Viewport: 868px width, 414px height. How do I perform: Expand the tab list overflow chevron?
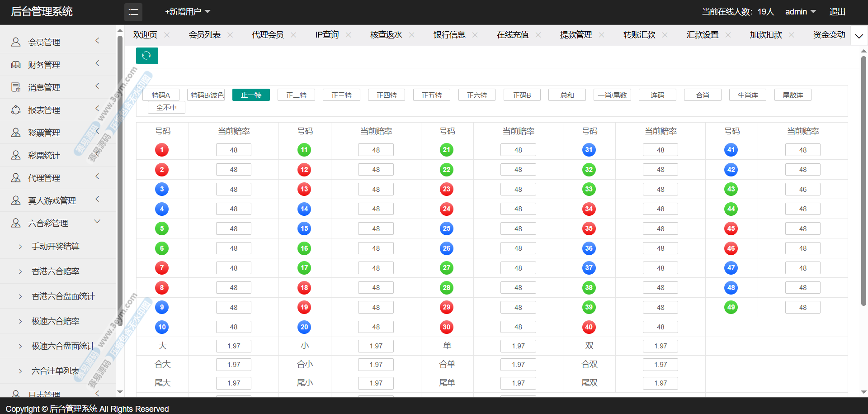(859, 36)
